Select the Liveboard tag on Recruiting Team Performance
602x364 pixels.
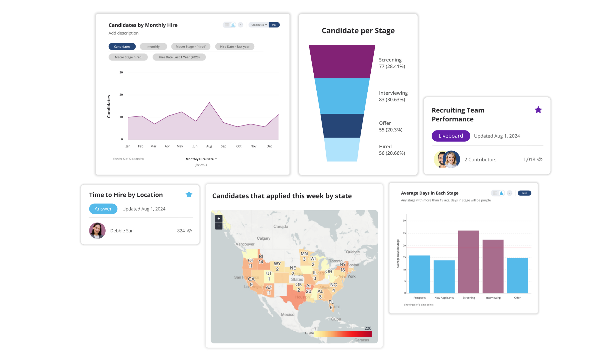coord(451,136)
